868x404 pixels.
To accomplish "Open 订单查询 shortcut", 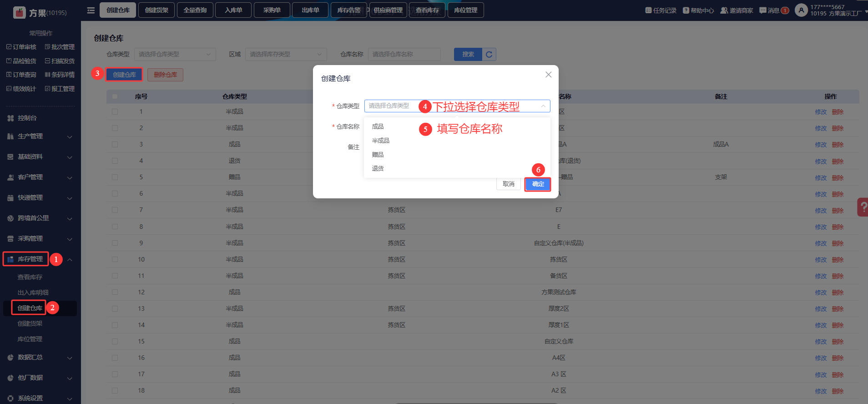I will coord(21,75).
